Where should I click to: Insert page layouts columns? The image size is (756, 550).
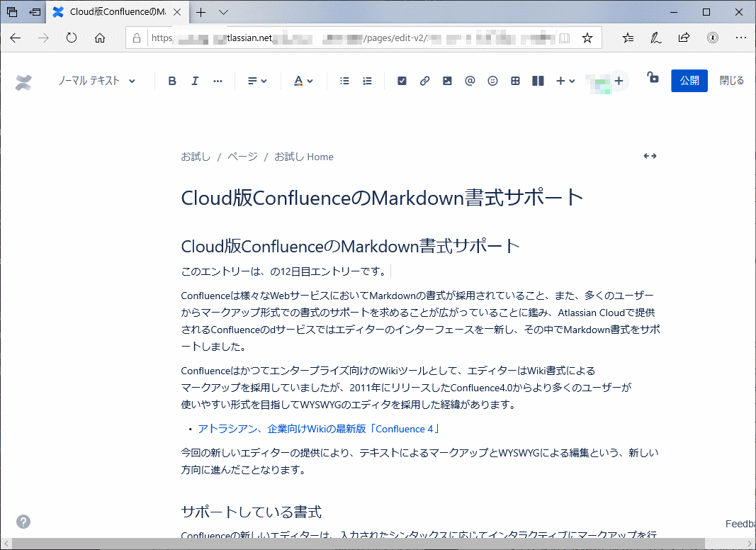point(538,81)
